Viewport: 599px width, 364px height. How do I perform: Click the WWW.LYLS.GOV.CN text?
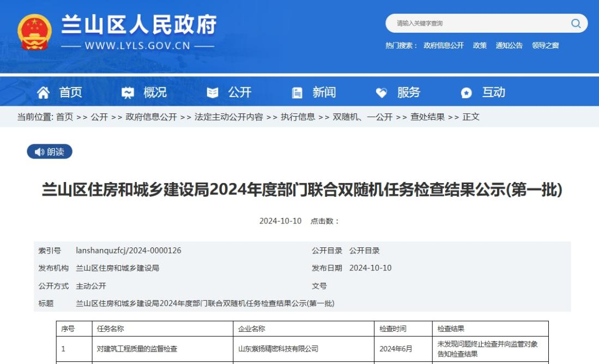(x=137, y=46)
